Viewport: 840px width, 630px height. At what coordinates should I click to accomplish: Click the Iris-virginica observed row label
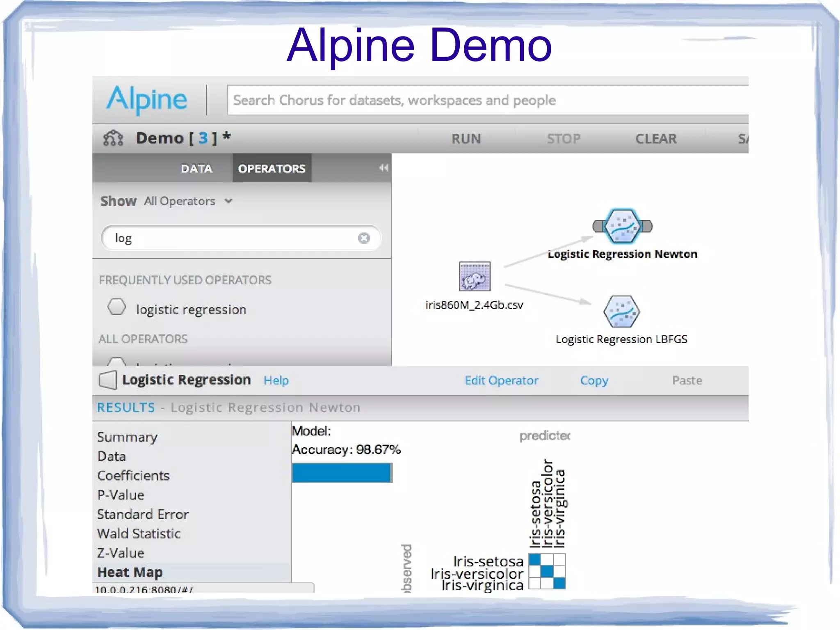[482, 585]
